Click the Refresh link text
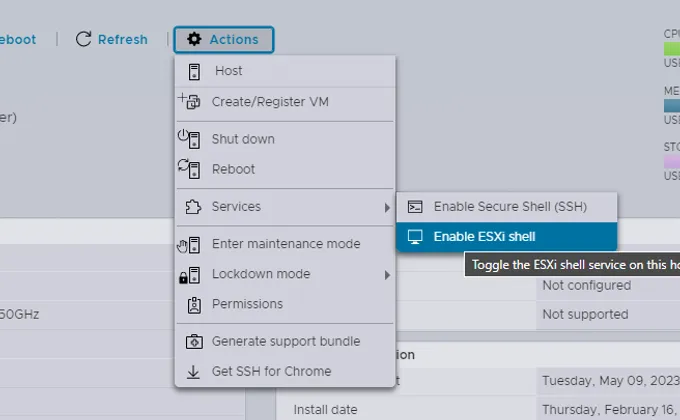 (123, 39)
